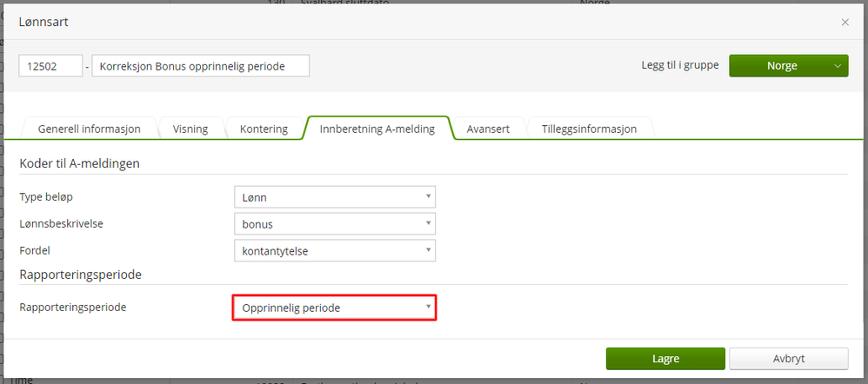The width and height of the screenshot is (868, 384).
Task: Select the Innberetning A-melding tab
Action: (377, 129)
